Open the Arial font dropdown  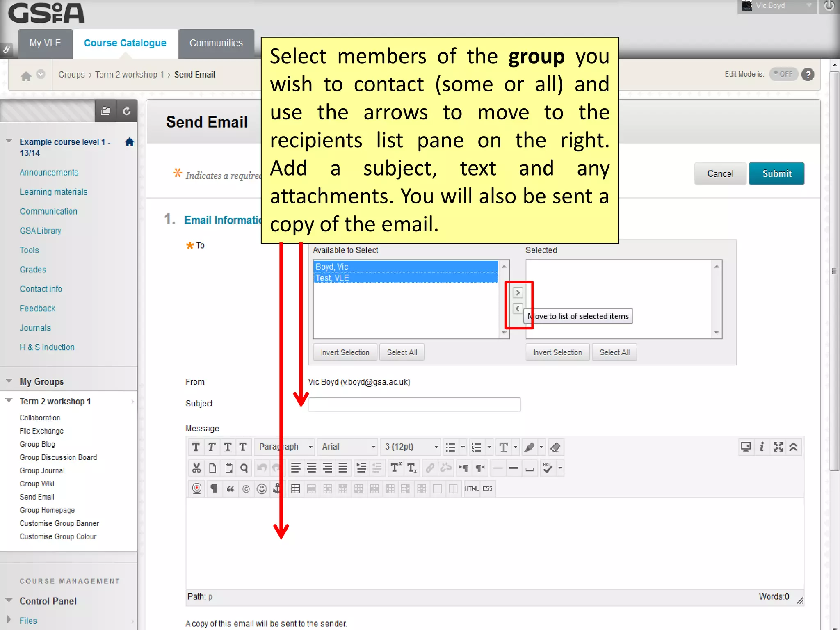tap(348, 447)
